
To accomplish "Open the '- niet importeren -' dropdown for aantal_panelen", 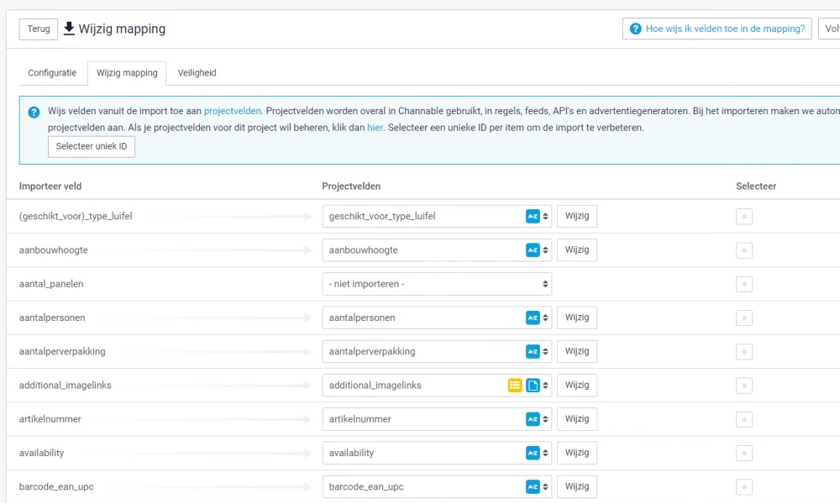I will click(437, 284).
